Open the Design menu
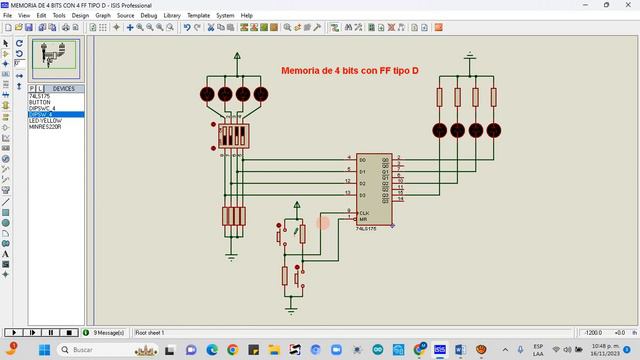The width and height of the screenshot is (640, 360). 80,16
